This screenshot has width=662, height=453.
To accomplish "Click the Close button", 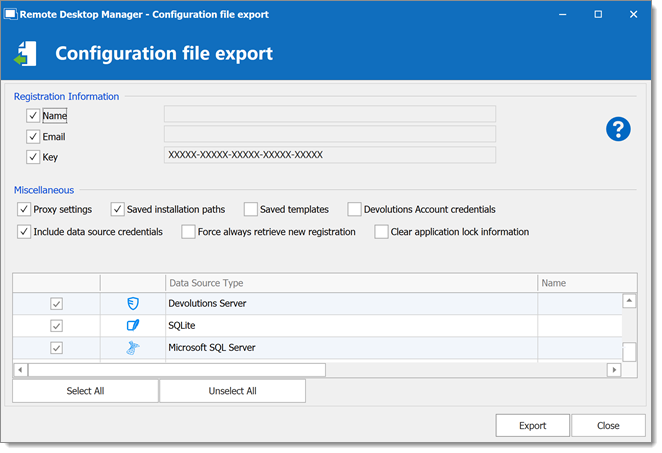I will tap(608, 426).
